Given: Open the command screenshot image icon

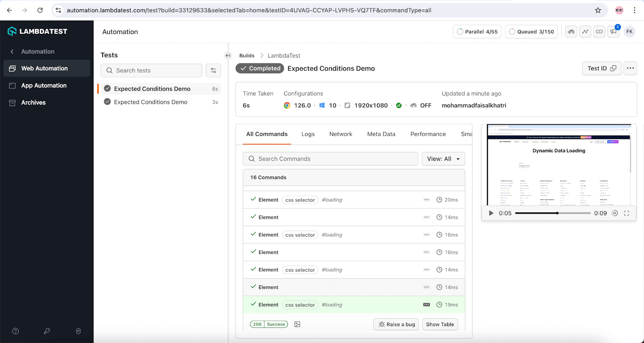Looking at the screenshot, I should tap(297, 324).
